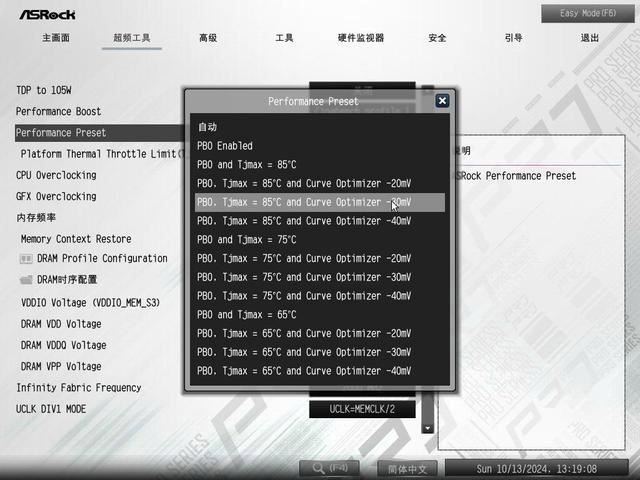Open the 退出 tab

[x=590, y=38]
